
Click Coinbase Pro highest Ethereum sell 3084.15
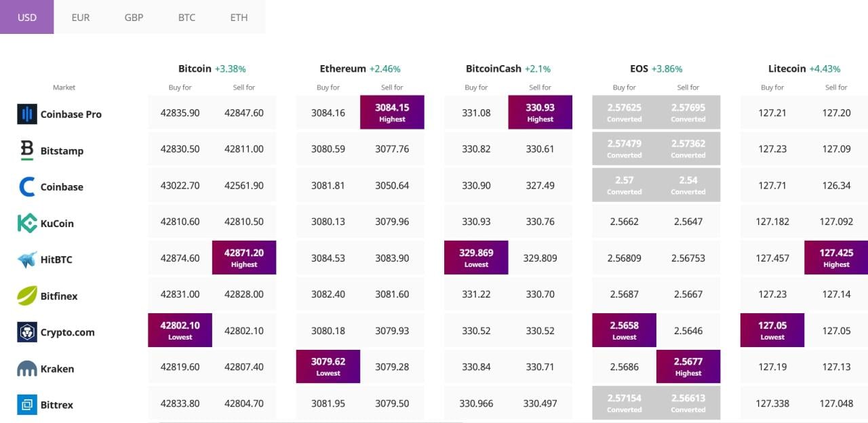point(393,112)
